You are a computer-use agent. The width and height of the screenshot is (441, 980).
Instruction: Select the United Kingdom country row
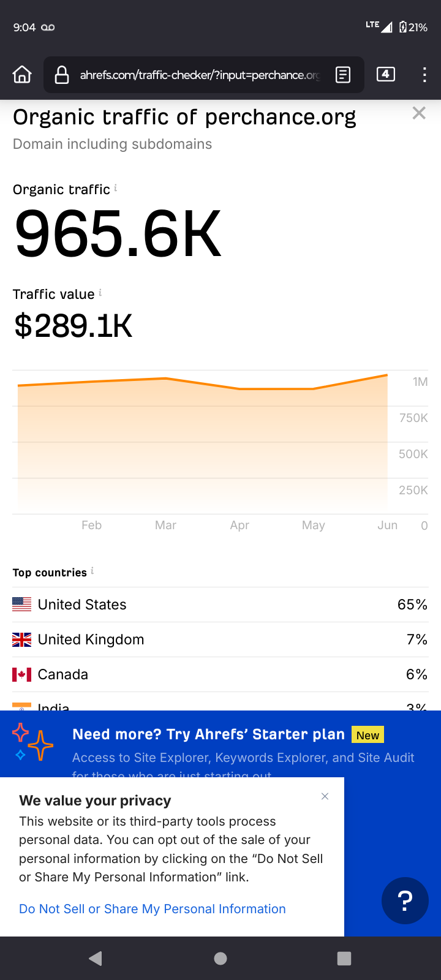(x=221, y=639)
